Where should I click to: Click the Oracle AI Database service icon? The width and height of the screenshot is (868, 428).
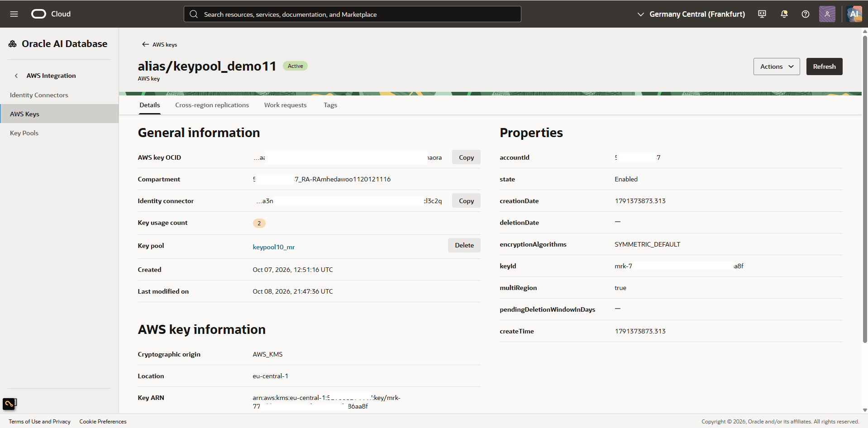tap(13, 44)
